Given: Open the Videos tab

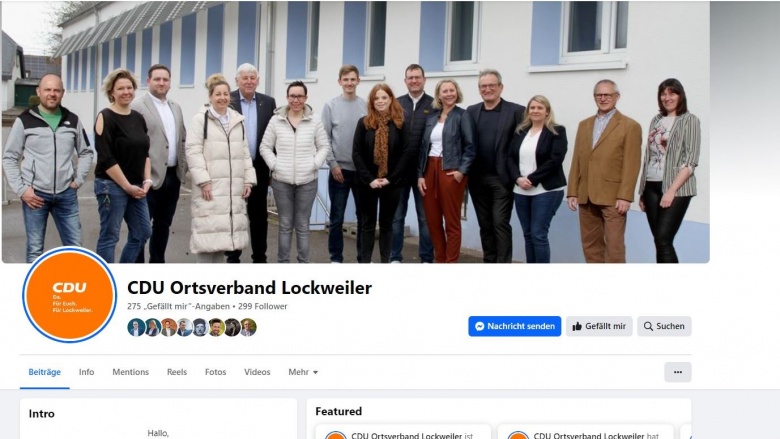Looking at the screenshot, I should [257, 372].
